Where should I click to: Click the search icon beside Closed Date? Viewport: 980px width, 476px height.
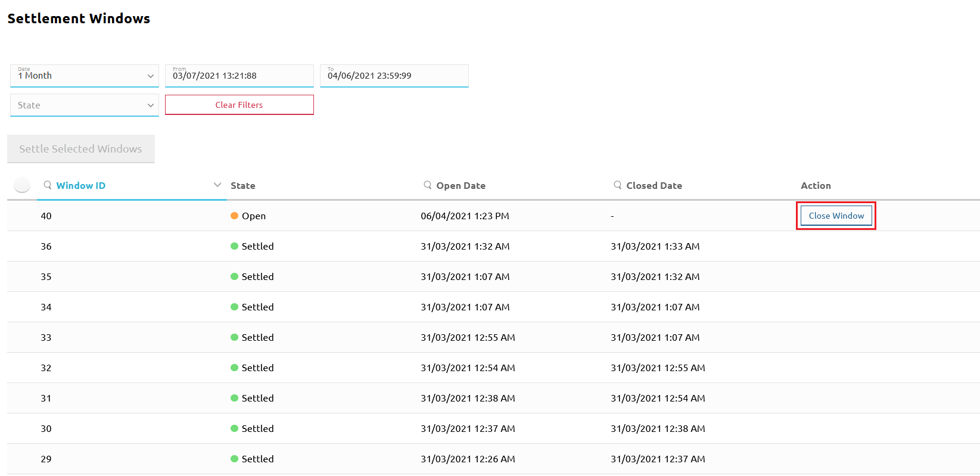coord(618,185)
